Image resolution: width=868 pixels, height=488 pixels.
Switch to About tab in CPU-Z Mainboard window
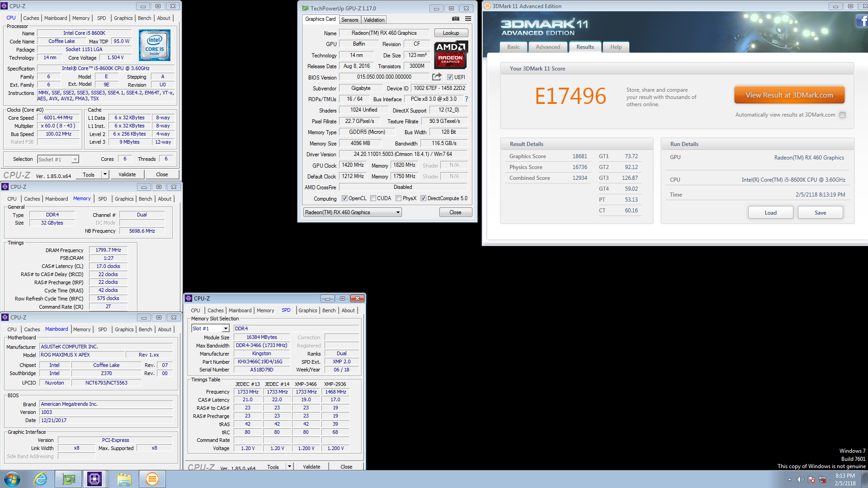(165, 329)
